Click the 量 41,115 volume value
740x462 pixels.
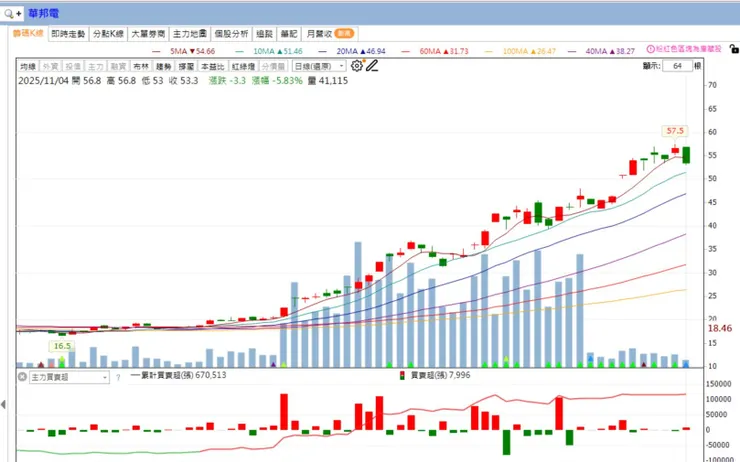pos(328,81)
